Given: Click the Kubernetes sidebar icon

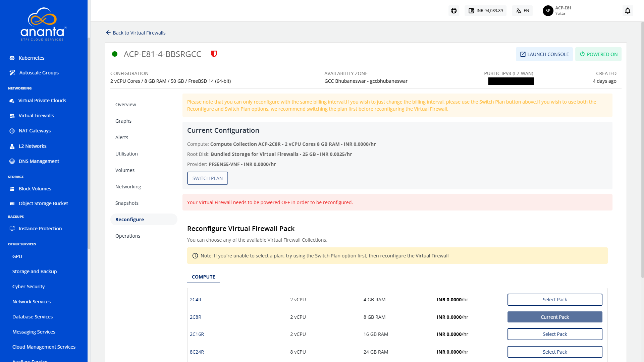Looking at the screenshot, I should (x=12, y=57).
